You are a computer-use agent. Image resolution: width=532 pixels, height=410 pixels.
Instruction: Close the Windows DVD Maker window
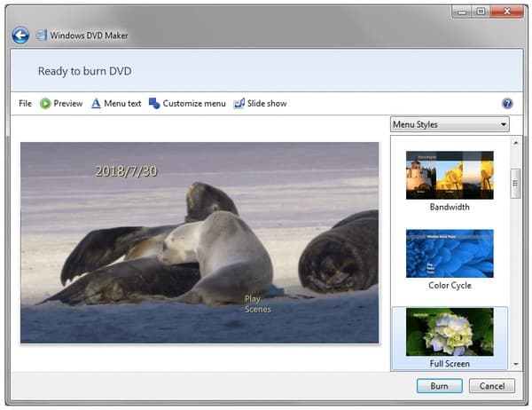tap(507, 12)
